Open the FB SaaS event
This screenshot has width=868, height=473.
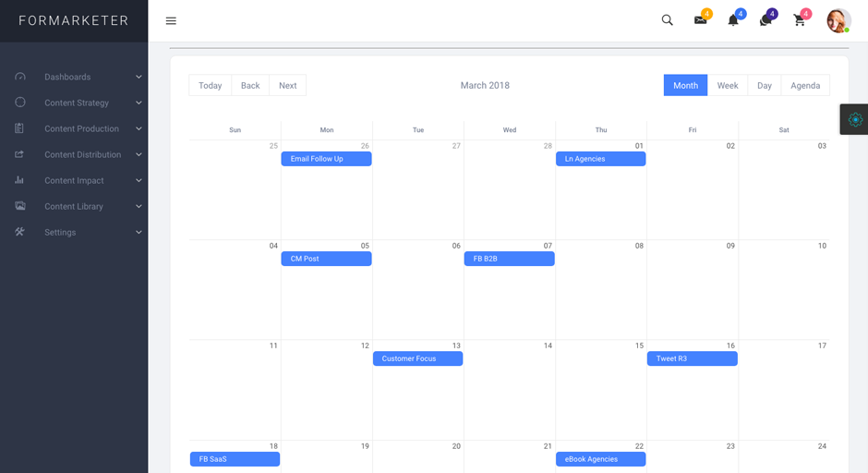[235, 459]
